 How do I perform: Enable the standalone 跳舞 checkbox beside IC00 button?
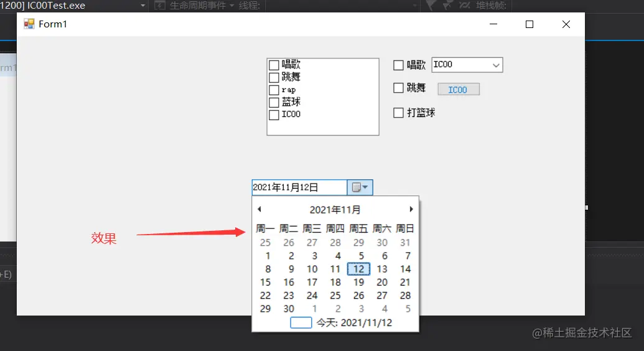tap(398, 88)
